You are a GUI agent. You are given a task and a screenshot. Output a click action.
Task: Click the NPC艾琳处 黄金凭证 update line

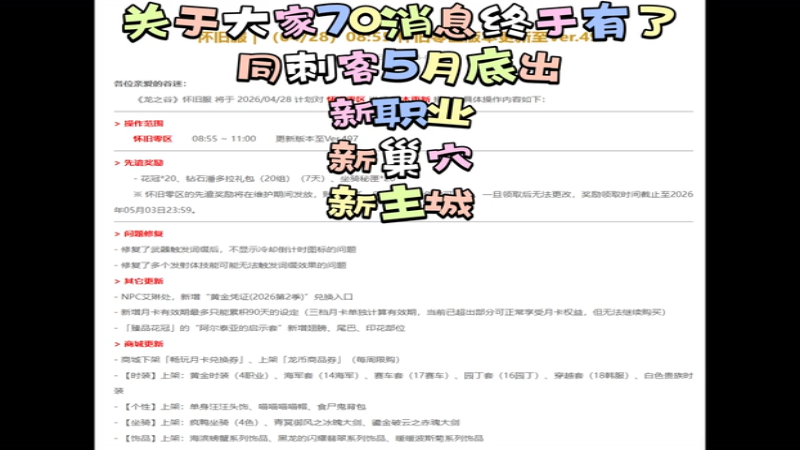233,297
